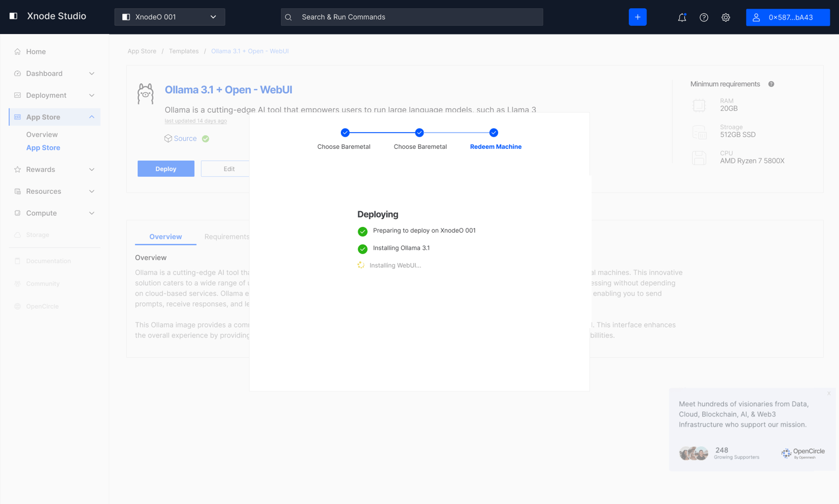Select the Overview tab
Screen dimensions: 839x504
point(166,237)
